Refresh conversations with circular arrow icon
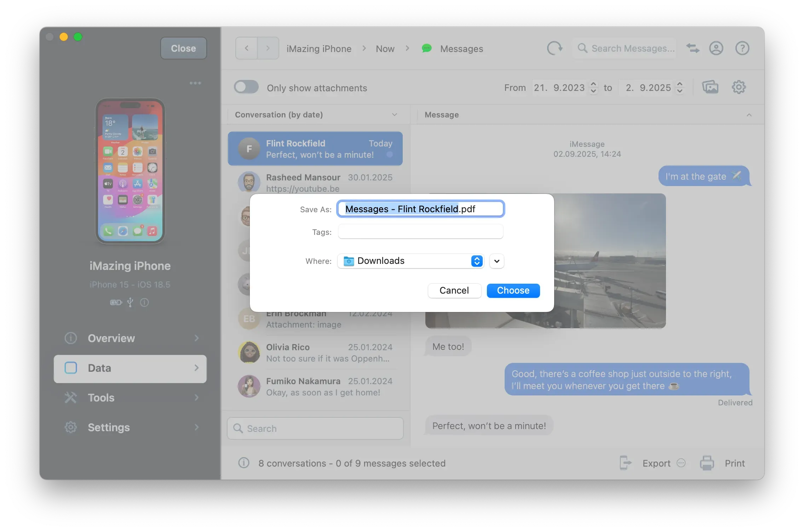 point(554,48)
